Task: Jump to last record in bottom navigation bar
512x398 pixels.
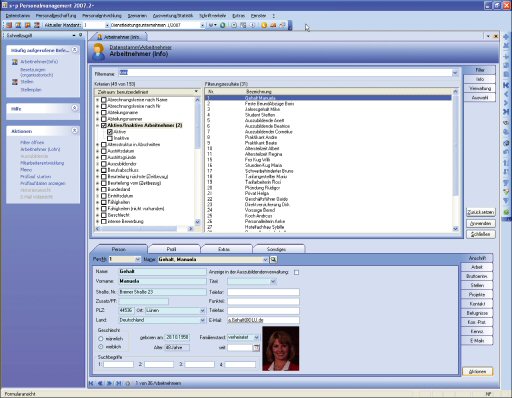Action: pos(118,383)
